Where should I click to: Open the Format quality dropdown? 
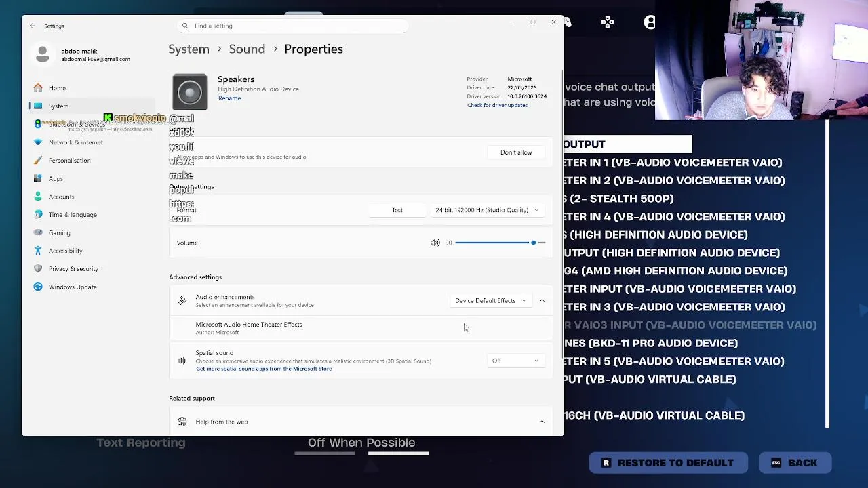[486, 210]
